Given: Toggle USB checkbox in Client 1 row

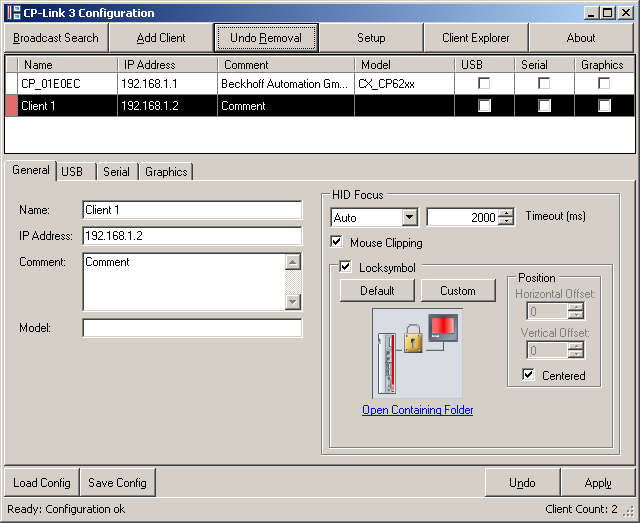Looking at the screenshot, I should 484,106.
